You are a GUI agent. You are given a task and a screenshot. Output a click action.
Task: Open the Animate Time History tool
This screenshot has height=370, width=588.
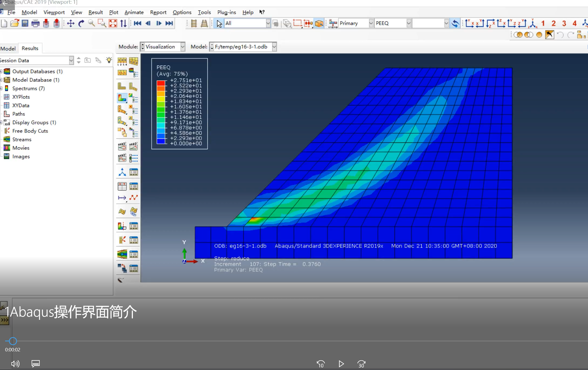(133, 146)
